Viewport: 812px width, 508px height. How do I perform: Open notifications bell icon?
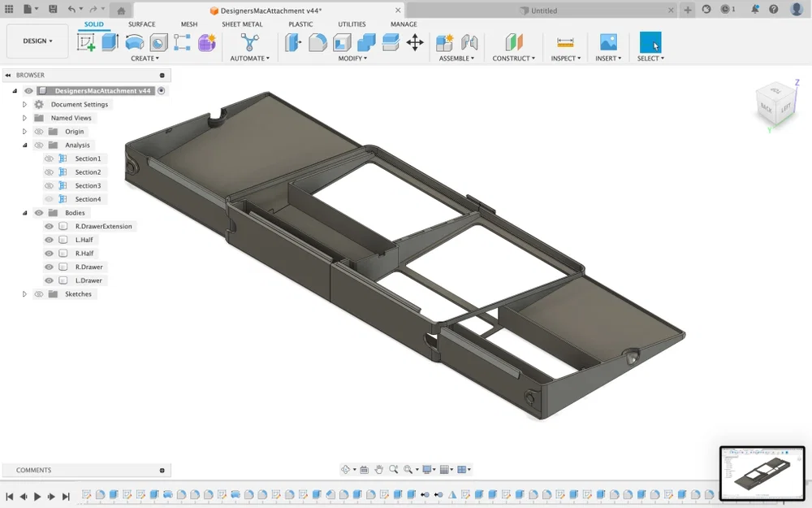click(x=755, y=9)
